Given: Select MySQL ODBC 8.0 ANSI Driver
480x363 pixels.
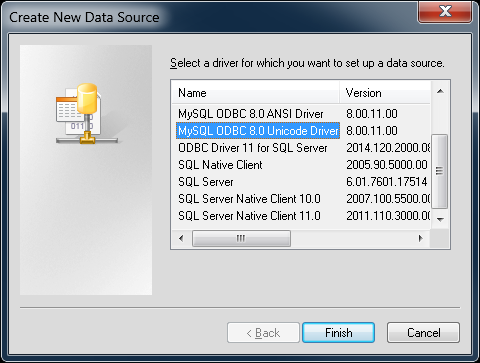Looking at the screenshot, I should [x=251, y=114].
